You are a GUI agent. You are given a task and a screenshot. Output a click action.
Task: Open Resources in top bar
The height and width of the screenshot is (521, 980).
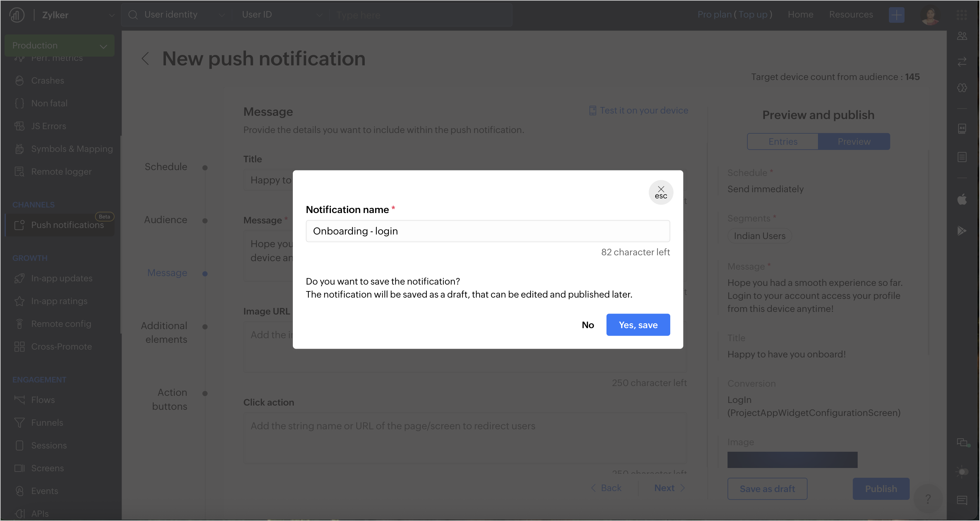click(851, 14)
